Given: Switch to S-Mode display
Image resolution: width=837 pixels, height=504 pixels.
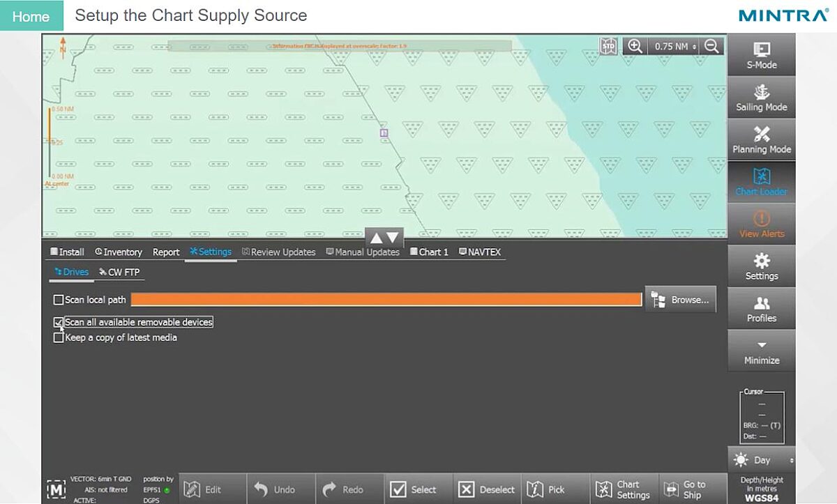Looking at the screenshot, I should coord(761,55).
